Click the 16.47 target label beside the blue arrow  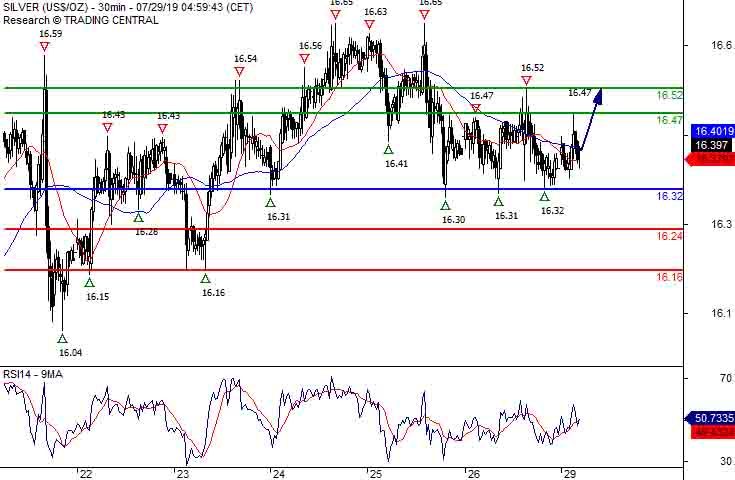(x=579, y=93)
